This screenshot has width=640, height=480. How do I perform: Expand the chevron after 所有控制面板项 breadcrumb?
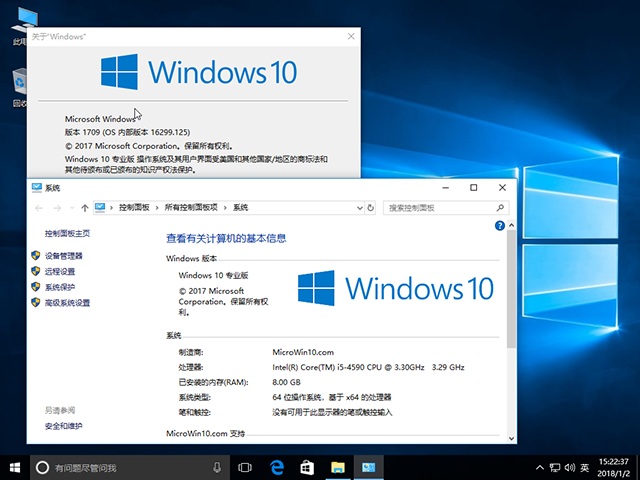225,208
